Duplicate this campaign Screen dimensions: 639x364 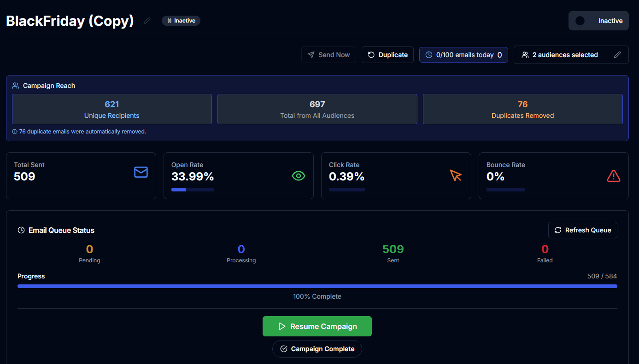(387, 55)
